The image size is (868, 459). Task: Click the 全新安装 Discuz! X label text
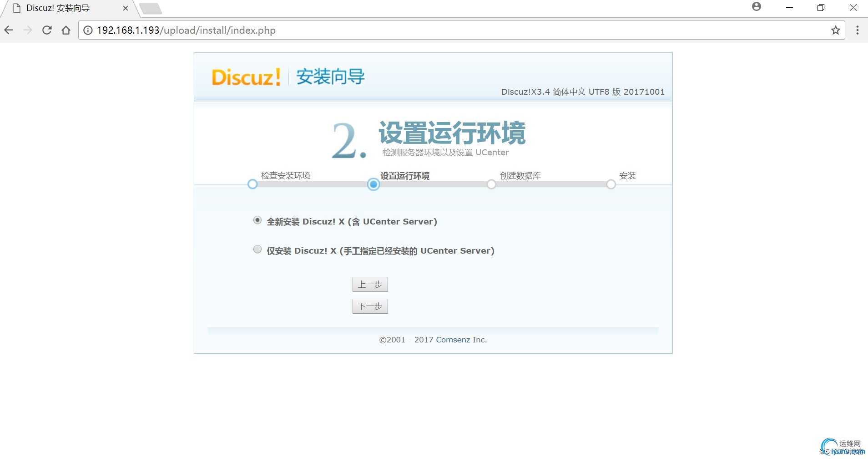pos(352,222)
